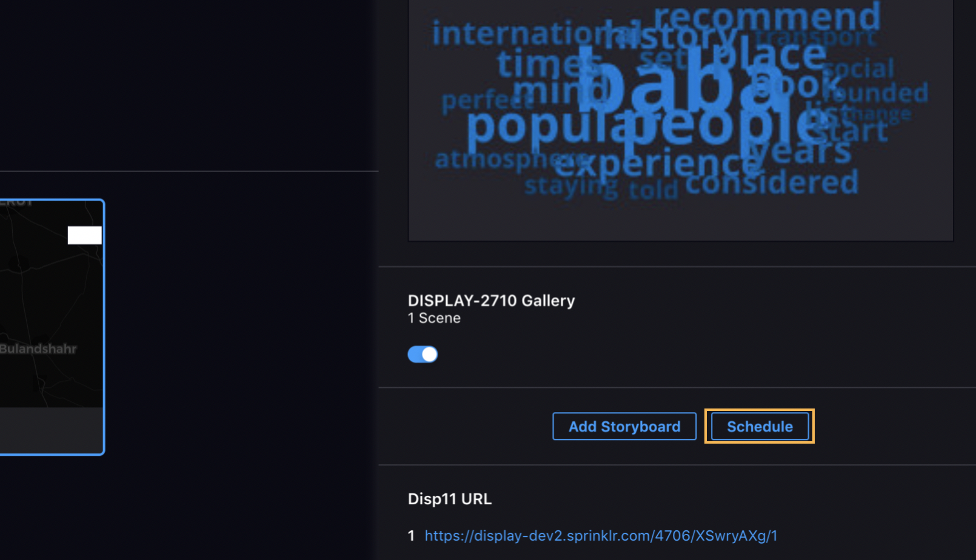The width and height of the screenshot is (976, 560).
Task: Open the Schedule dialog
Action: point(759,427)
